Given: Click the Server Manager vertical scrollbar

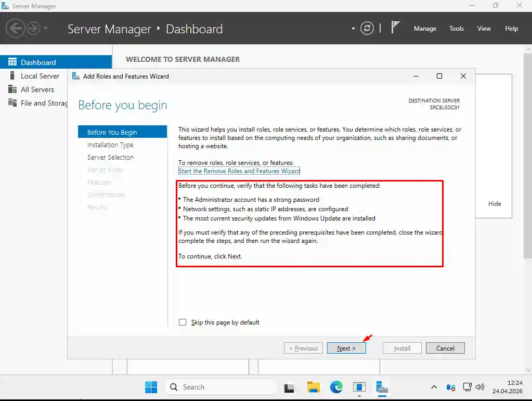Looking at the screenshot, I should click(528, 156).
